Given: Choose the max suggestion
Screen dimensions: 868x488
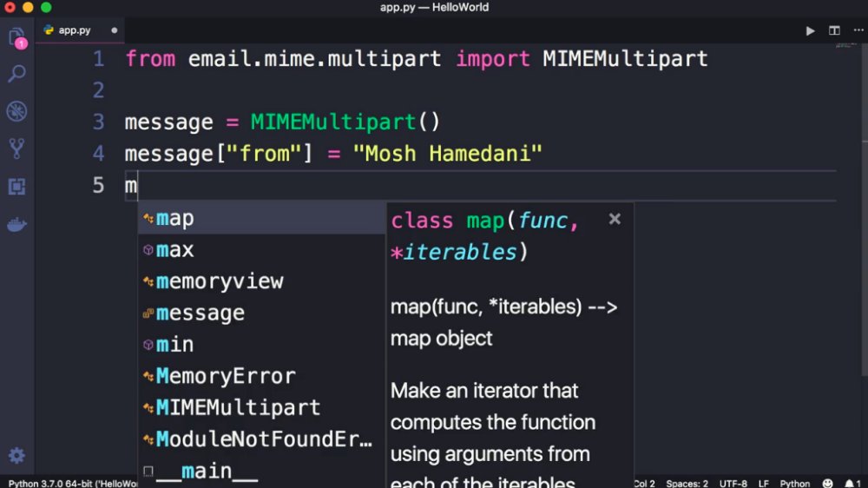Looking at the screenshot, I should (x=261, y=250).
